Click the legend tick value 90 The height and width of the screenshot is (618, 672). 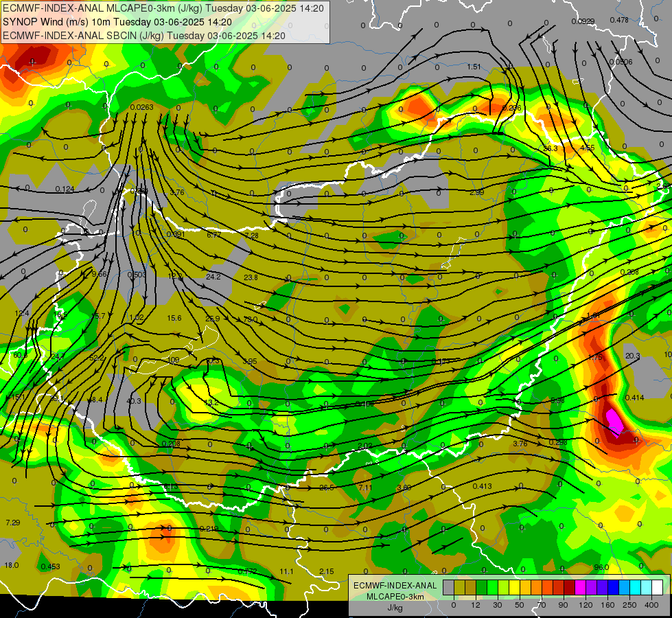pos(563,605)
